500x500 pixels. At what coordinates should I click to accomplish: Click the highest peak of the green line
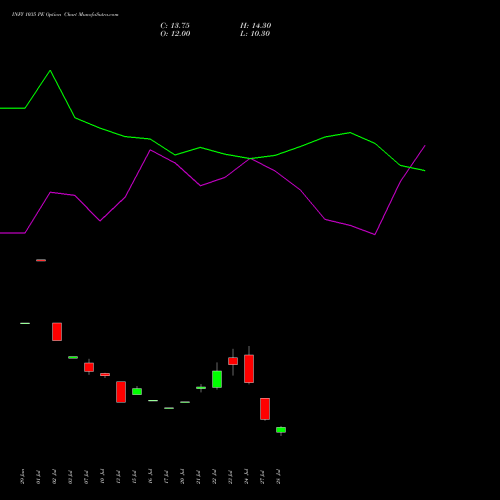pyautogui.click(x=50, y=70)
